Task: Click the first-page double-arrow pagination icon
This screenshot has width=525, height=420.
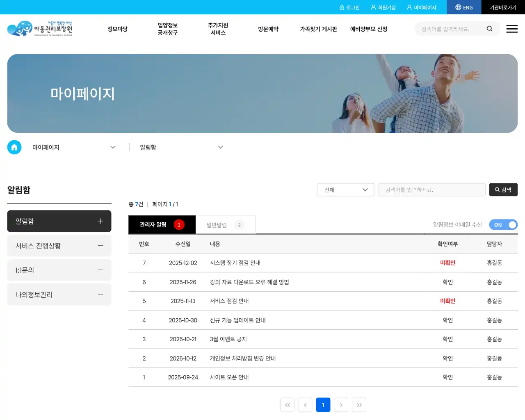Action: coord(287,405)
